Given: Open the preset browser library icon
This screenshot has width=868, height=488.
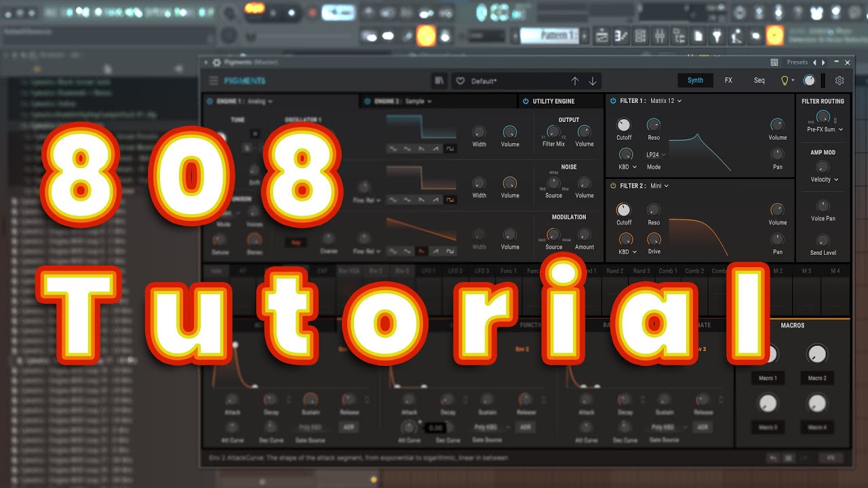Looking at the screenshot, I should [439, 81].
